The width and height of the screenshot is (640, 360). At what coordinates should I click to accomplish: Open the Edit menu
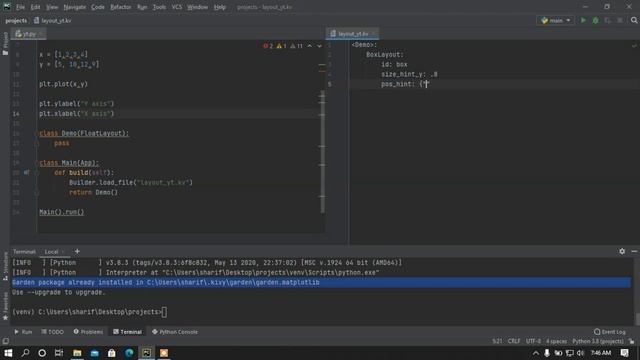36,7
